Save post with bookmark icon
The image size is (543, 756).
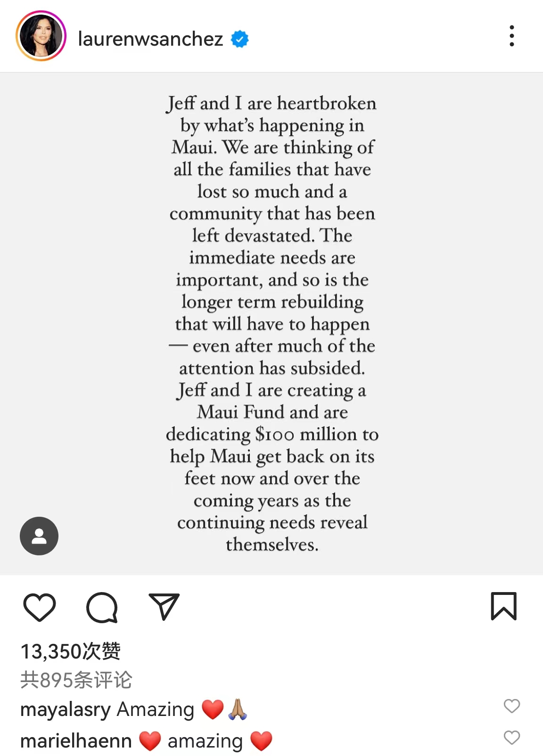tap(504, 606)
